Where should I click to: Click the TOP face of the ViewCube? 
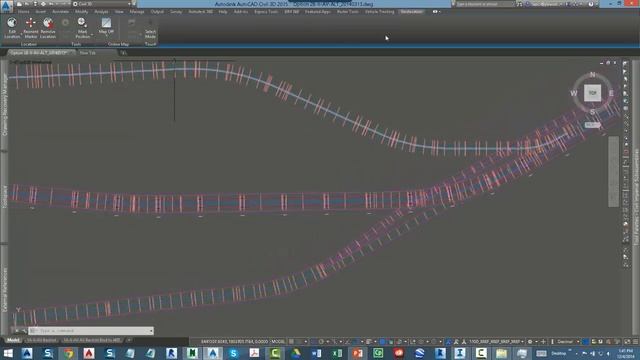click(x=592, y=93)
